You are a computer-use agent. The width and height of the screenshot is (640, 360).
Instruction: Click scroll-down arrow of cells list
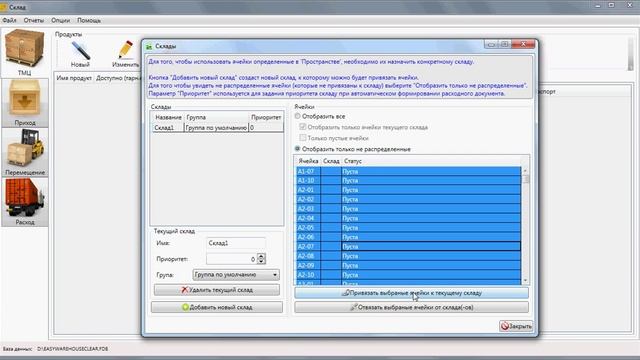[526, 280]
